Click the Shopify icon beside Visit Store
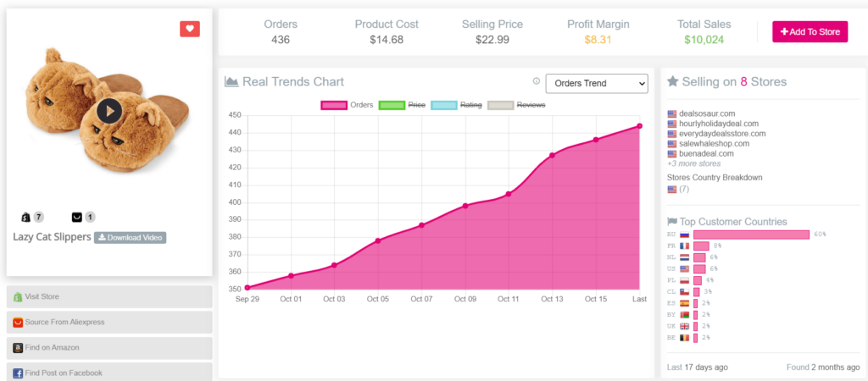 pos(18,297)
